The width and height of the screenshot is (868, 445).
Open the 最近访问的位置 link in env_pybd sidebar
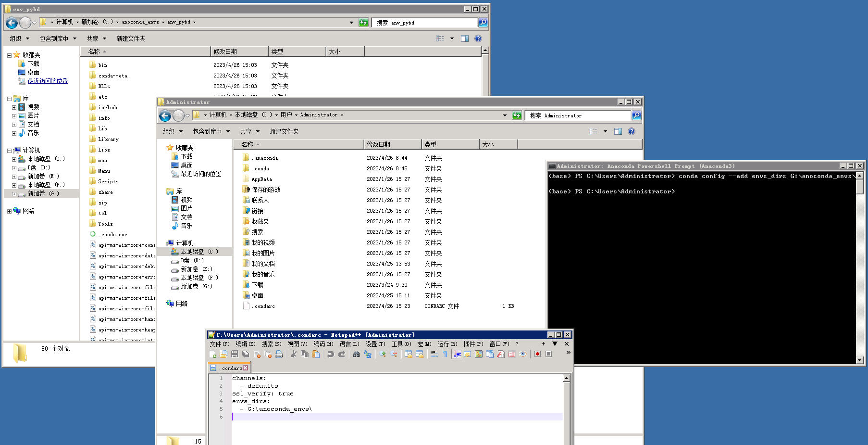(48, 81)
